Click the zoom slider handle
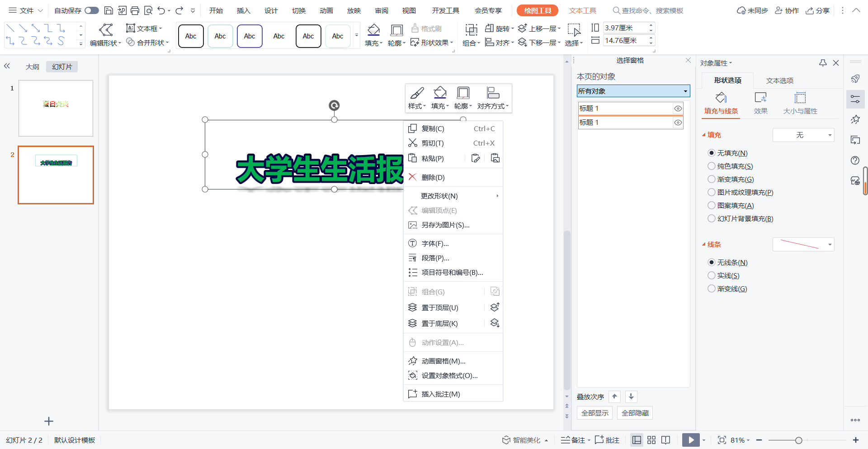 pos(799,440)
